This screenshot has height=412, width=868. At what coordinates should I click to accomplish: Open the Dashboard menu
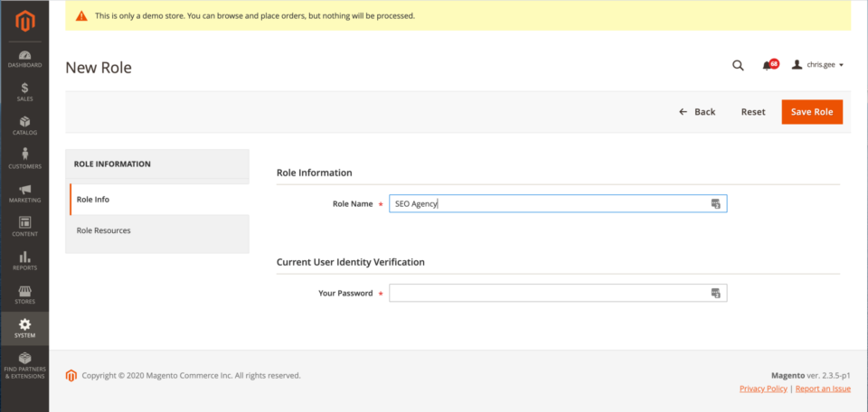pyautogui.click(x=24, y=59)
